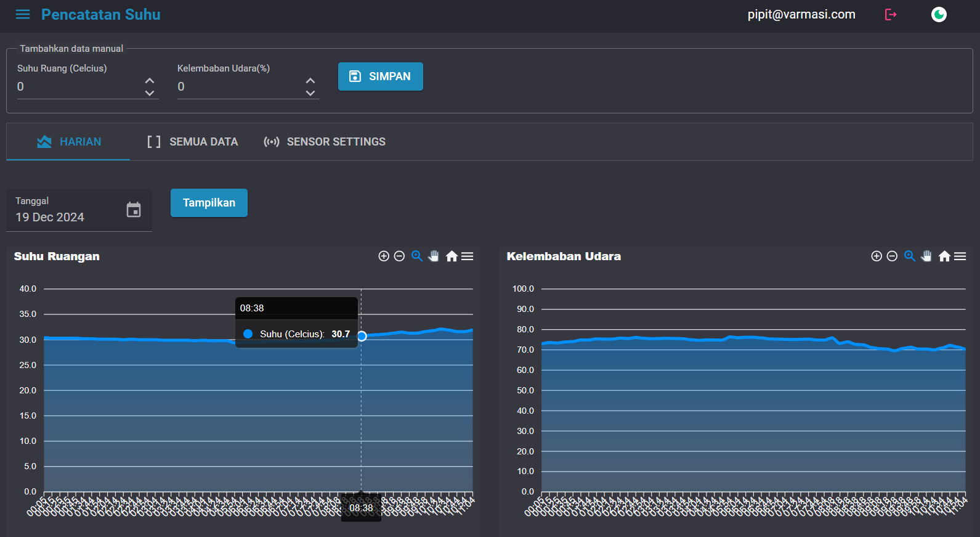Decrease Kelembaban Udara value with down arrow
The width and height of the screenshot is (980, 537).
coord(310,93)
